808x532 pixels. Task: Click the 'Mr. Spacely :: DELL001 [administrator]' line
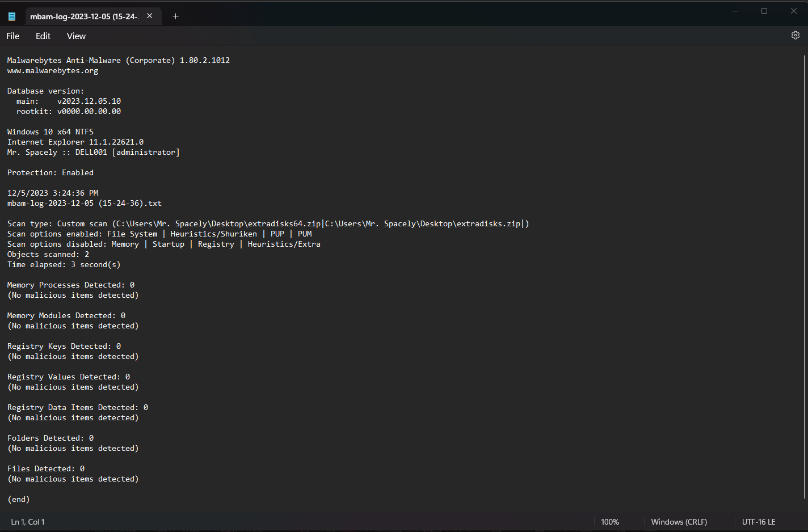point(94,152)
